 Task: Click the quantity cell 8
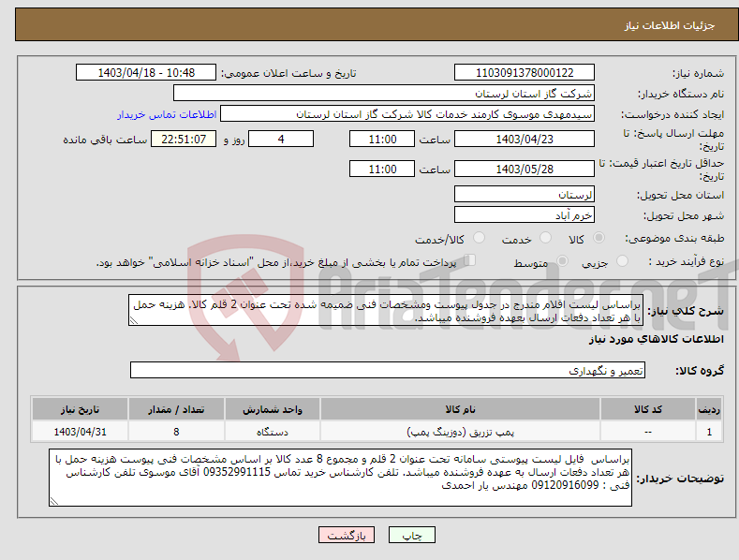176,432
